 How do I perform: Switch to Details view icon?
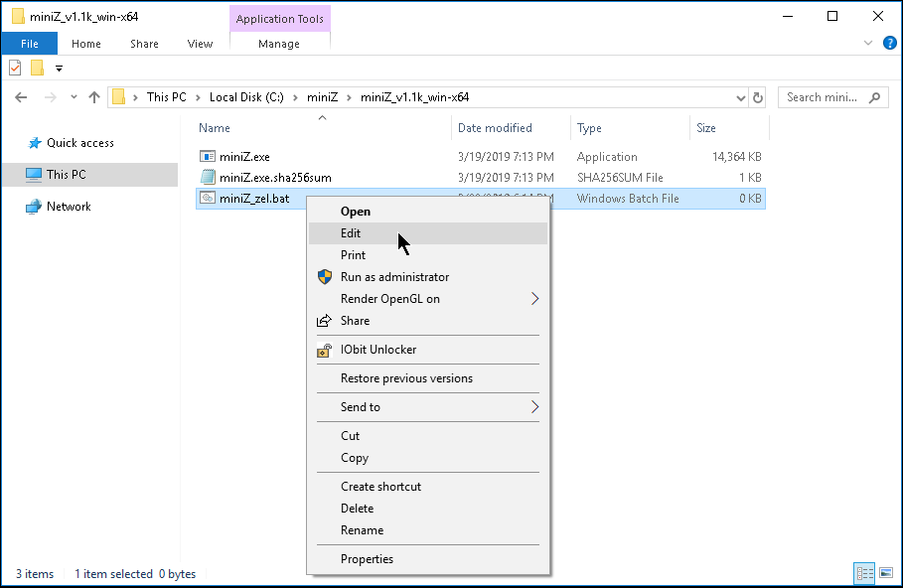[864, 574]
